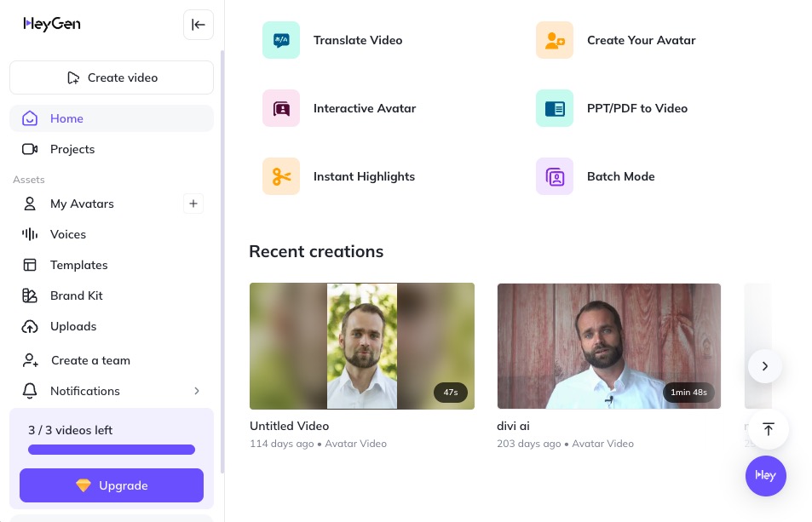Expand the Notifications submenu chevron

[197, 391]
